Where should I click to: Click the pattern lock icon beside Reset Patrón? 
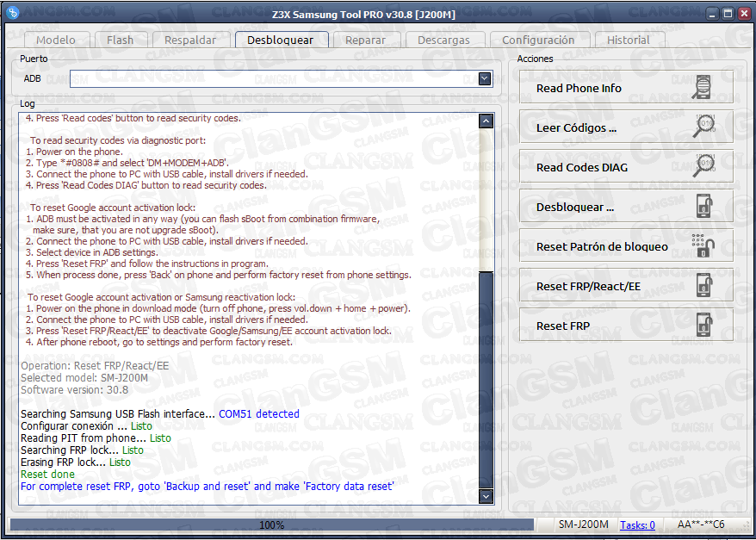click(703, 246)
